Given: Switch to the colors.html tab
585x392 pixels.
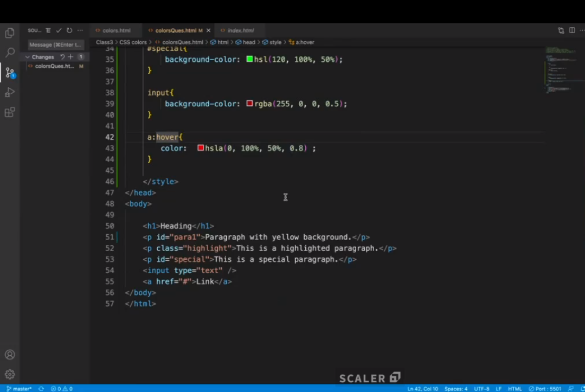Looking at the screenshot, I should (x=116, y=30).
